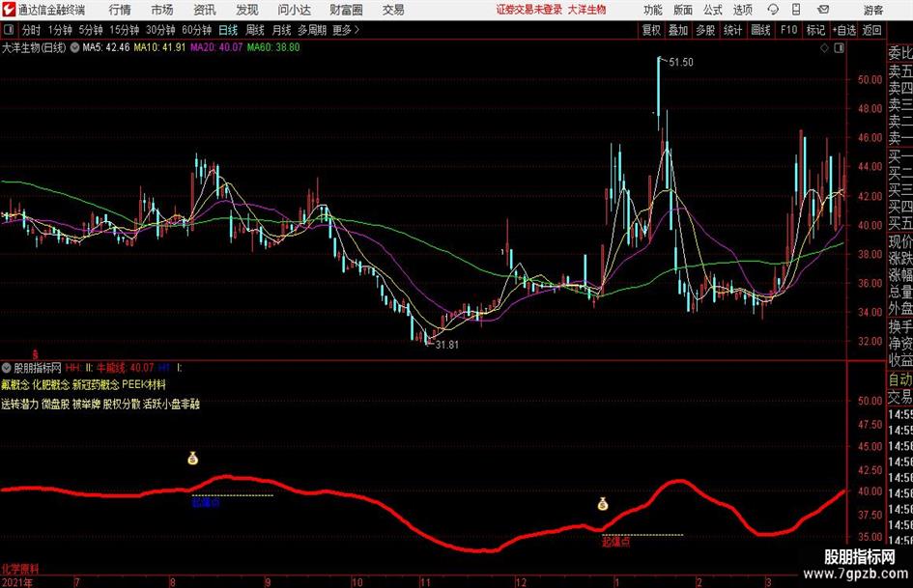Open the 画线 drawing tools

(x=760, y=30)
